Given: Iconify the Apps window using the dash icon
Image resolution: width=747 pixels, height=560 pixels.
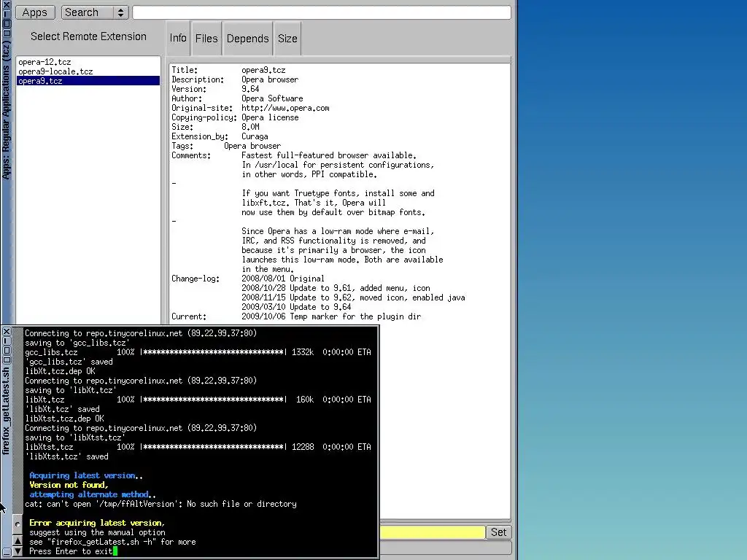Looking at the screenshot, I should pos(6,15).
